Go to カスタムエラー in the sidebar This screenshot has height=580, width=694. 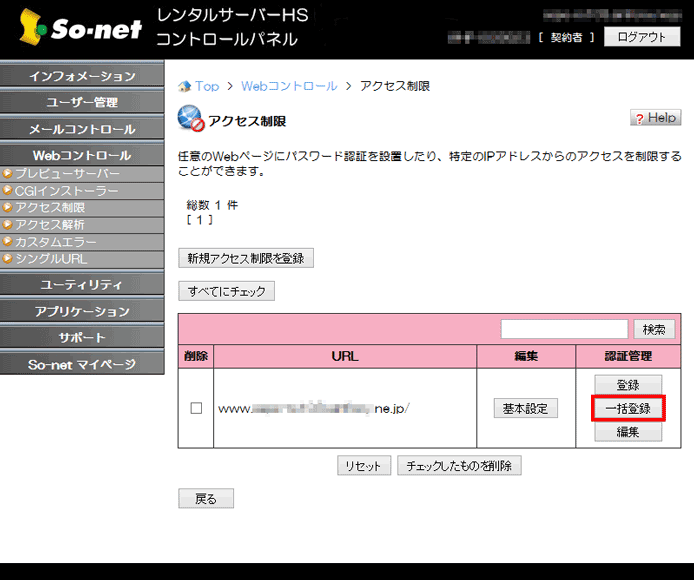click(56, 242)
